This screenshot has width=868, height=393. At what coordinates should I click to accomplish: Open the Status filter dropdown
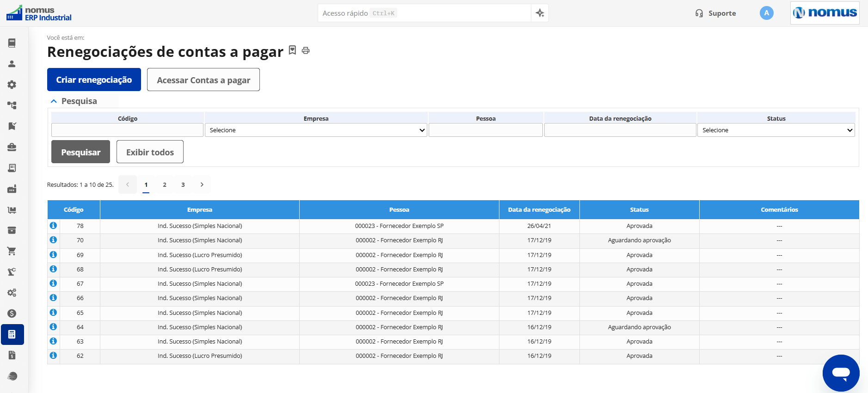point(776,130)
